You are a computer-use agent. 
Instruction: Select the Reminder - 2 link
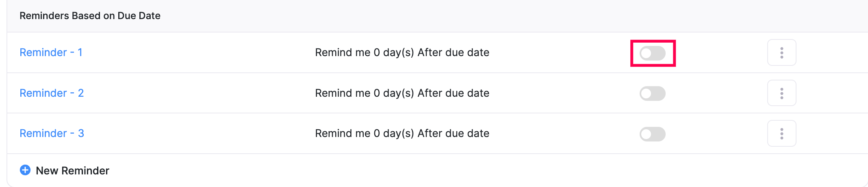coord(52,93)
